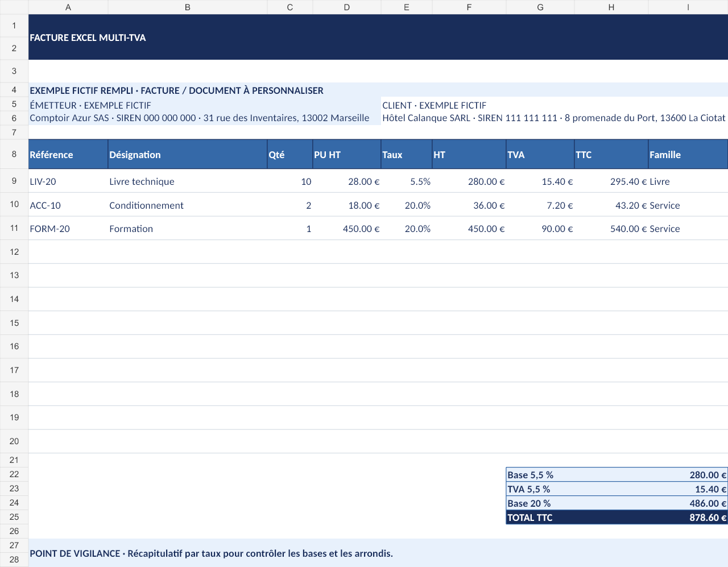This screenshot has width=728, height=567.
Task: Click the 450.00 € unit price cell
Action: (x=347, y=229)
